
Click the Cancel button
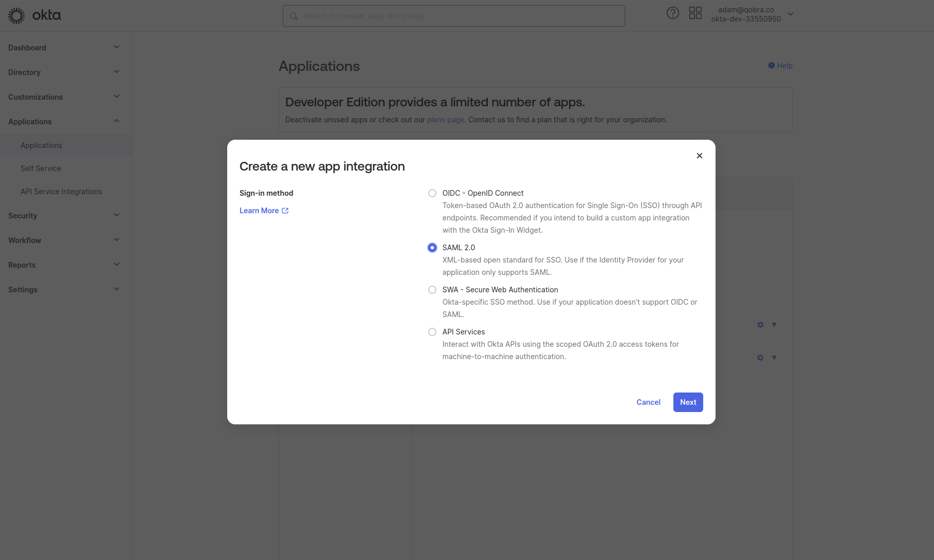point(648,402)
